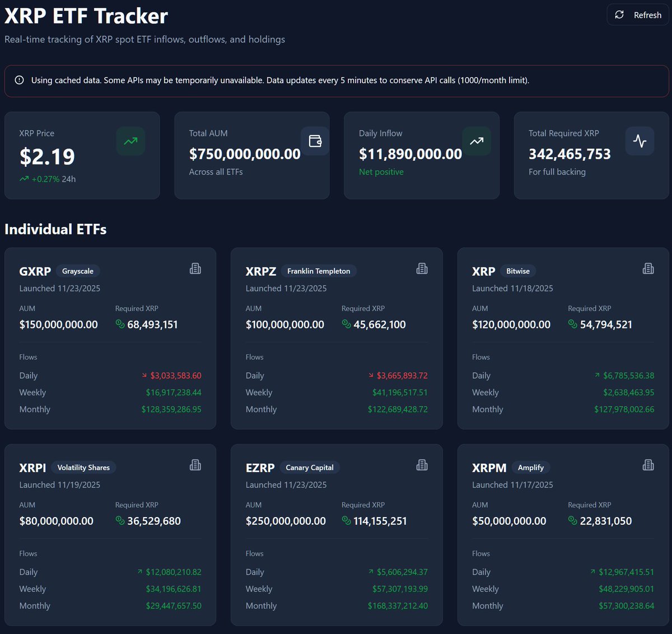Click the trending arrow icon on Daily Inflow card
Image resolution: width=672 pixels, height=634 pixels.
pos(477,141)
